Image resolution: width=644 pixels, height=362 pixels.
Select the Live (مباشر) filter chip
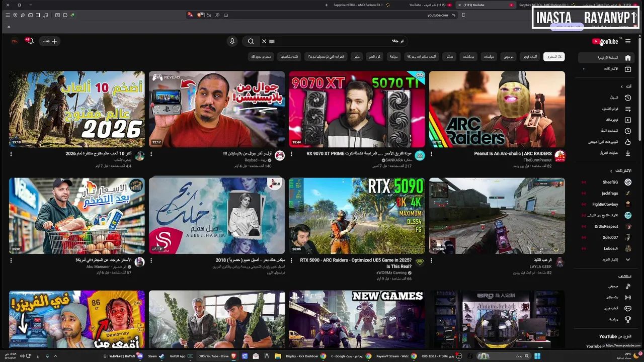tap(449, 57)
